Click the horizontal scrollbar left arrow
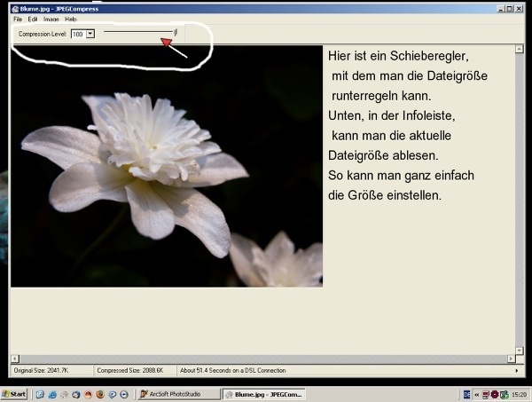Screen dimensions: 532x402 click(x=15, y=359)
